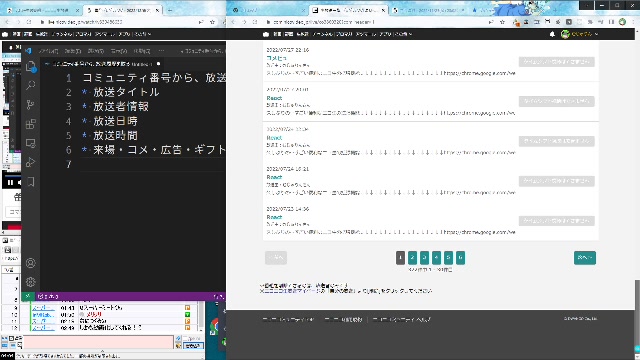Close the active tab in right browser
The image size is (640, 360).
[383, 10]
